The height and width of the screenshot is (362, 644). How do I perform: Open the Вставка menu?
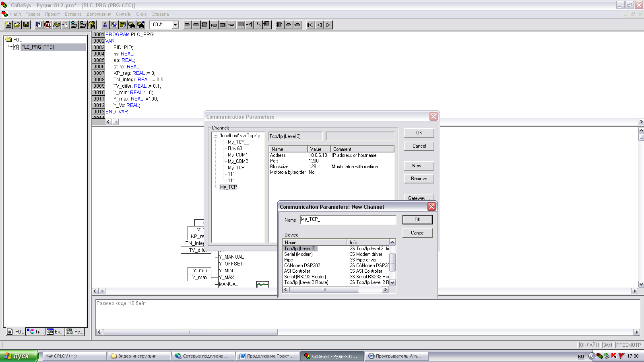click(x=73, y=14)
